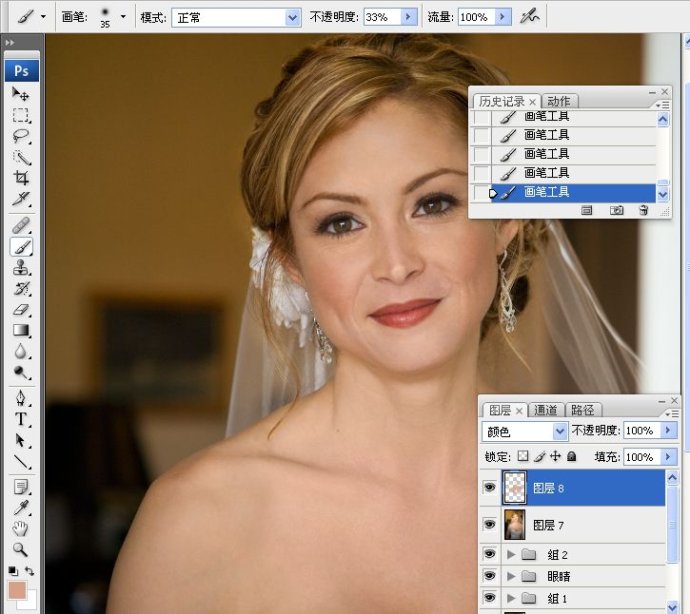
Task: Open 流量 slider arrow
Action: pos(502,17)
